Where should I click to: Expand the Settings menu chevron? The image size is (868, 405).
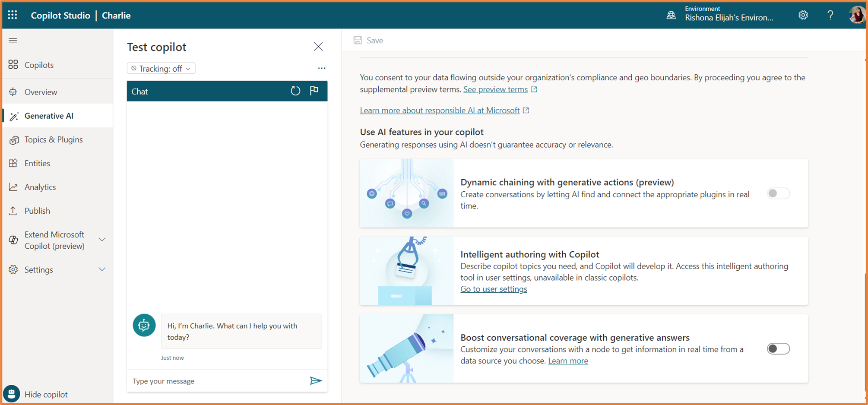(x=102, y=269)
